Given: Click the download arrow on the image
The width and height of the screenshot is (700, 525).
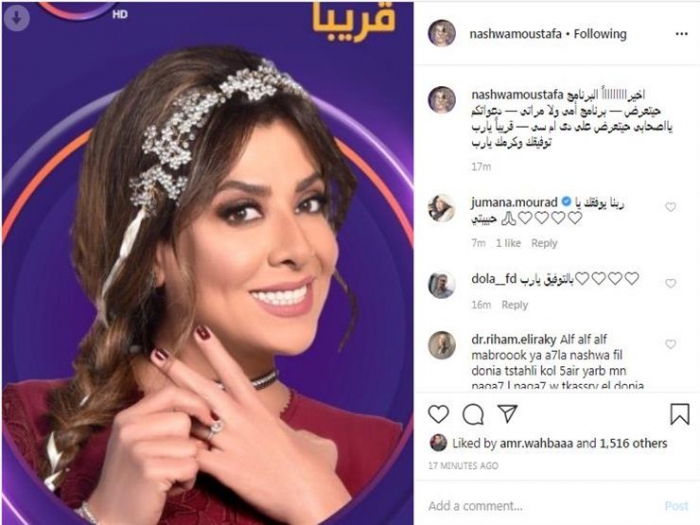Looking at the screenshot, I should [17, 18].
